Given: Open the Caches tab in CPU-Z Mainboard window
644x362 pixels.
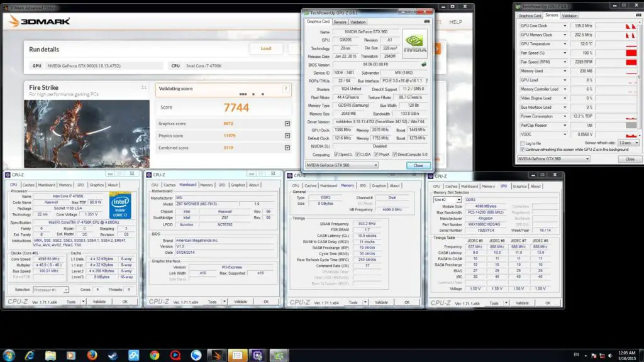Looking at the screenshot, I should 170,185.
